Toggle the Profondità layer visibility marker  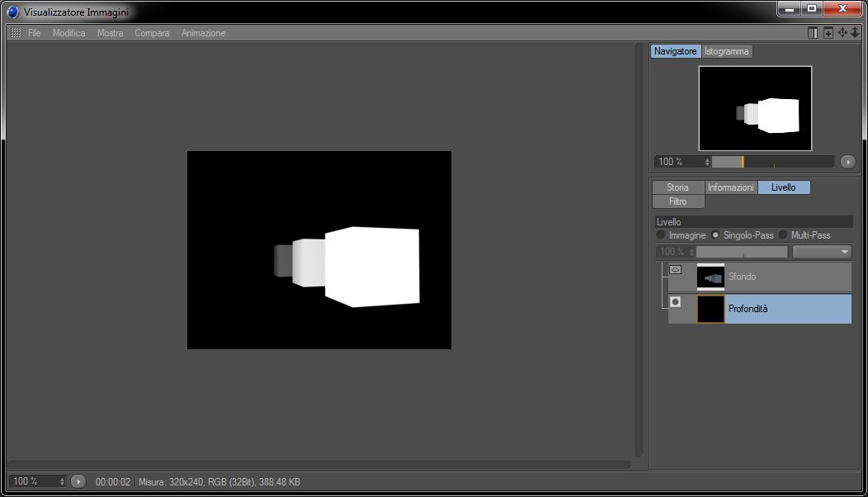point(675,302)
